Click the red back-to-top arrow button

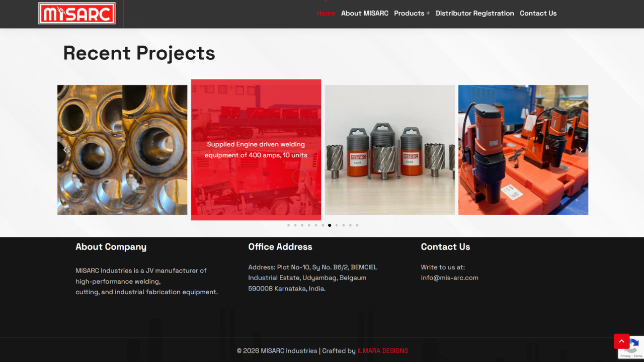622,341
